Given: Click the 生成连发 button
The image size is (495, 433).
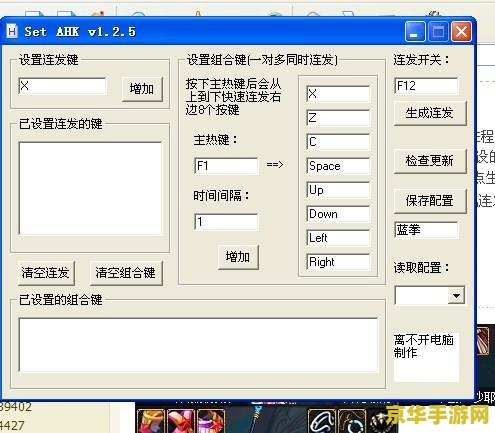Looking at the screenshot, I should coord(429,113).
